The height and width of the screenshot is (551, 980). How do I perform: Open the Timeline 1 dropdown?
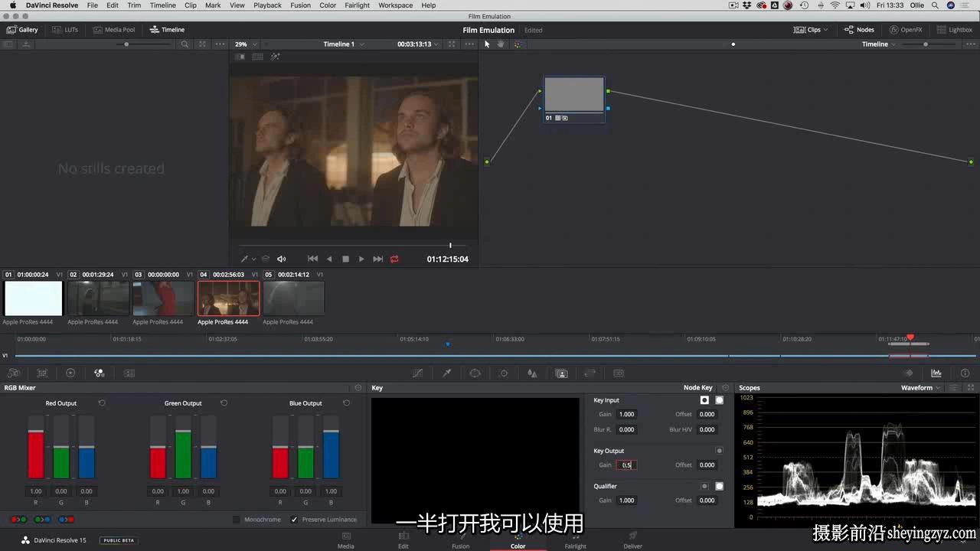tap(344, 44)
